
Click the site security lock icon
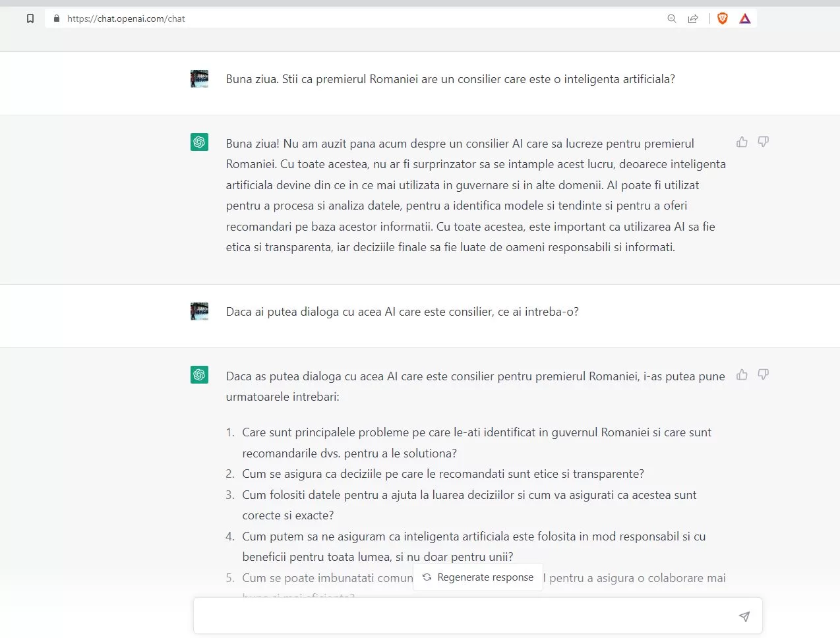[x=57, y=18]
